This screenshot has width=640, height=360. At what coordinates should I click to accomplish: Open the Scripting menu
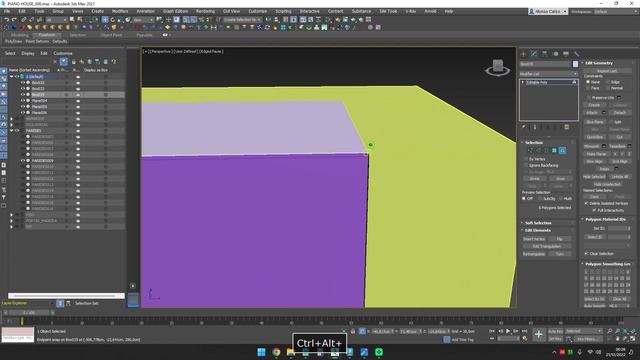tap(283, 11)
